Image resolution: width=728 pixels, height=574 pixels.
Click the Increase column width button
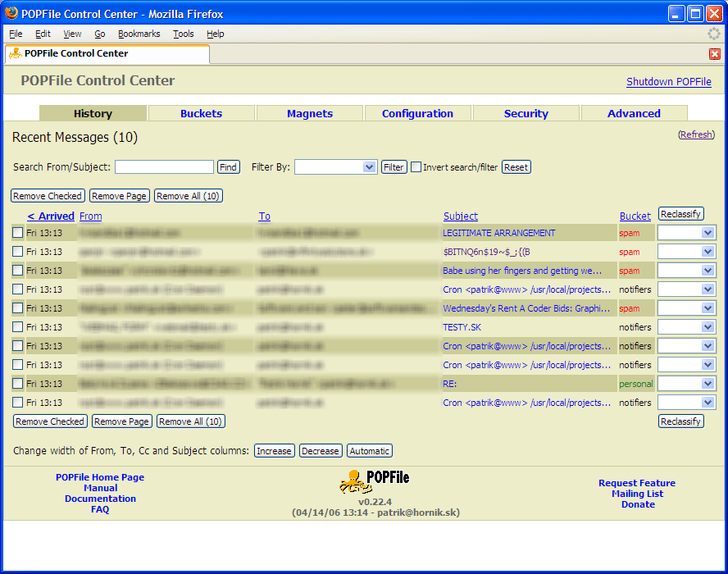click(x=275, y=451)
